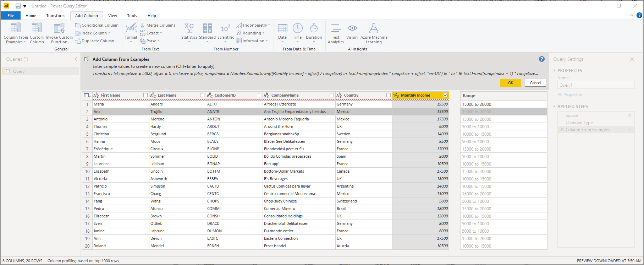Click the query Name input field
Screen dimensions: 644x265
[596, 85]
